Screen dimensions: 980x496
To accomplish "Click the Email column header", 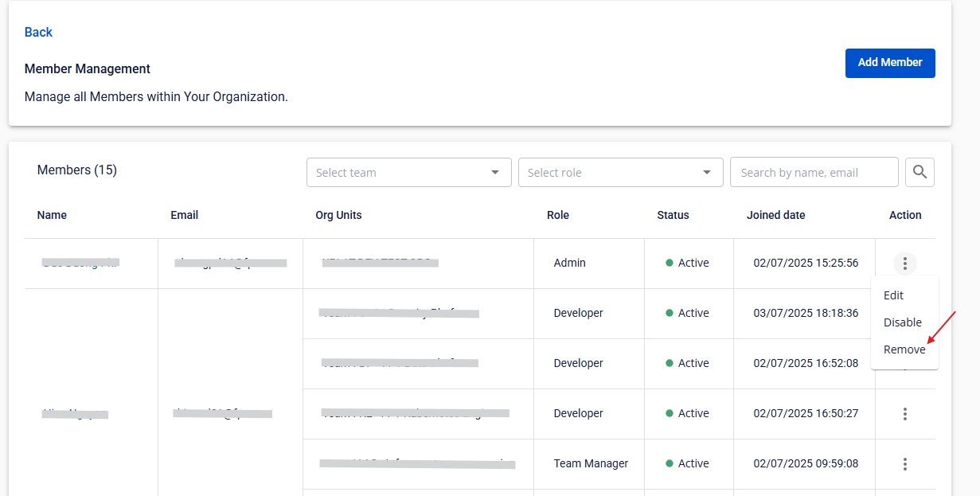I will coord(184,215).
